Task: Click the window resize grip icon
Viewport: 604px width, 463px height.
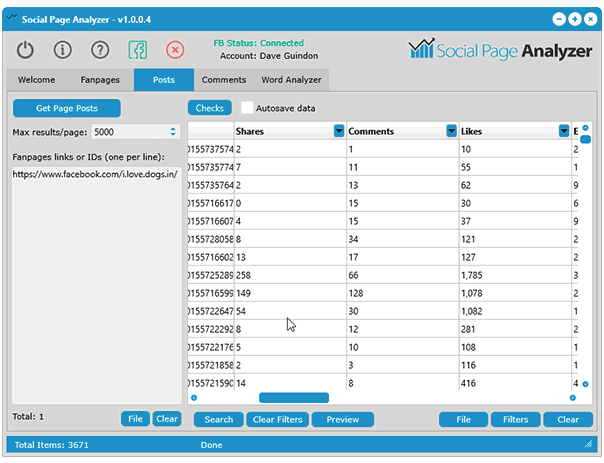Action: [x=589, y=445]
